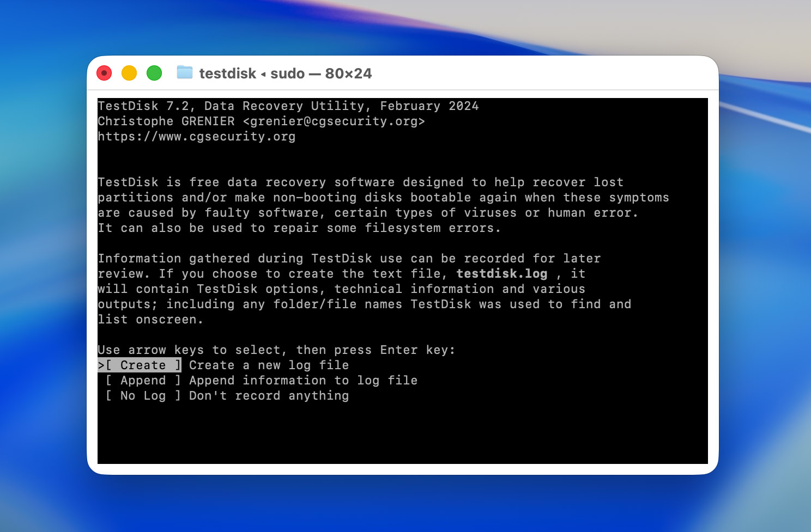Maximize the window using the green button
This screenshot has width=811, height=532.
[x=154, y=73]
